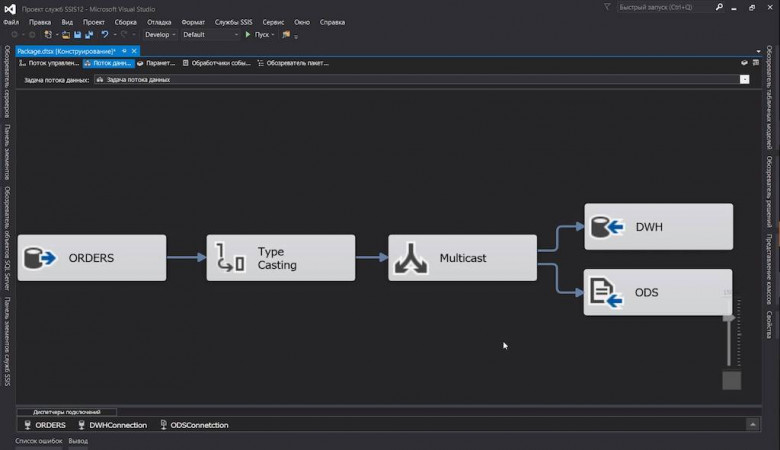This screenshot has height=450, width=780.
Task: Save the current package with disk icon
Action: [78, 35]
